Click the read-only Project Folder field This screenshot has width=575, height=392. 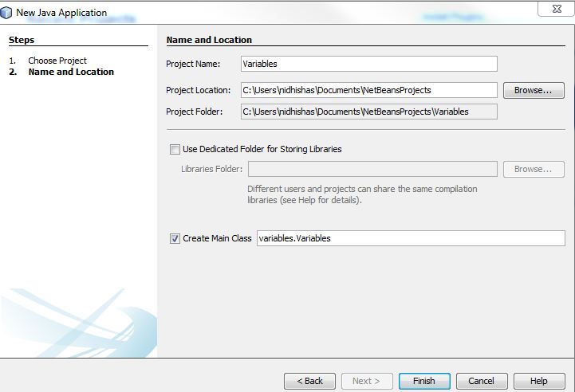tap(368, 112)
